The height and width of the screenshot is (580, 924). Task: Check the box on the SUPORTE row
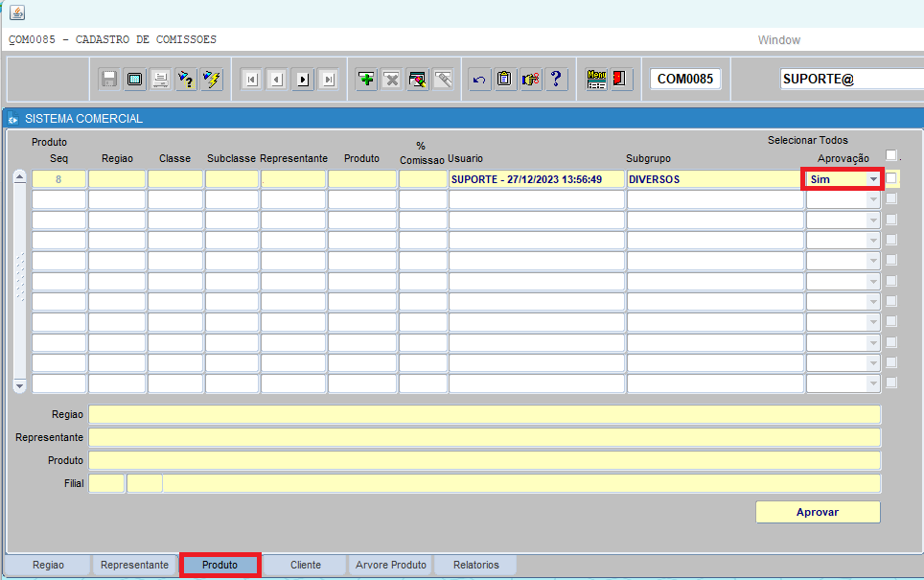pos(891,178)
